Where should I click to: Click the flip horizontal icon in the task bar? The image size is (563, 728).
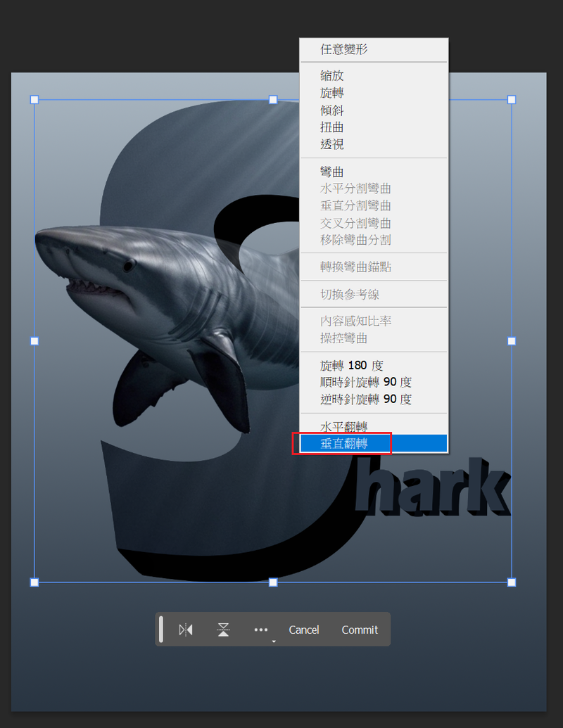pos(186,630)
